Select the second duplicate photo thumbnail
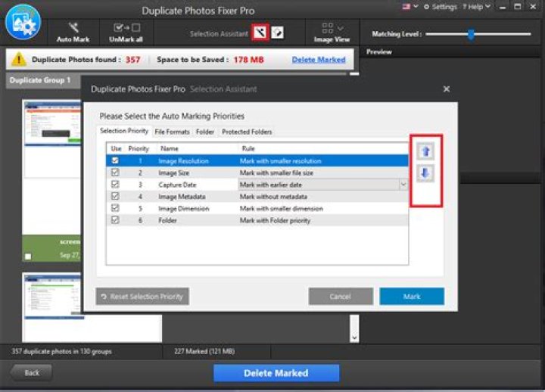The height and width of the screenshot is (392, 545). [x=53, y=297]
